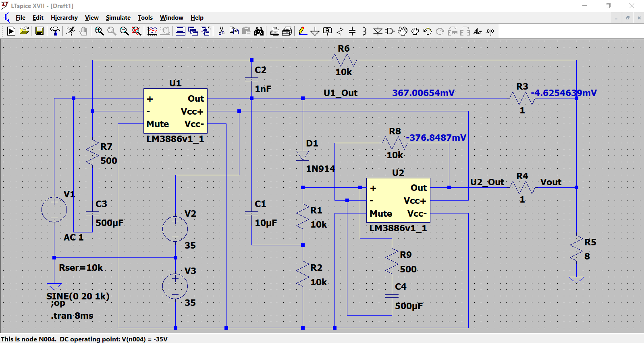Click the Rser=10k parameter text
The image size is (644, 343).
[81, 268]
